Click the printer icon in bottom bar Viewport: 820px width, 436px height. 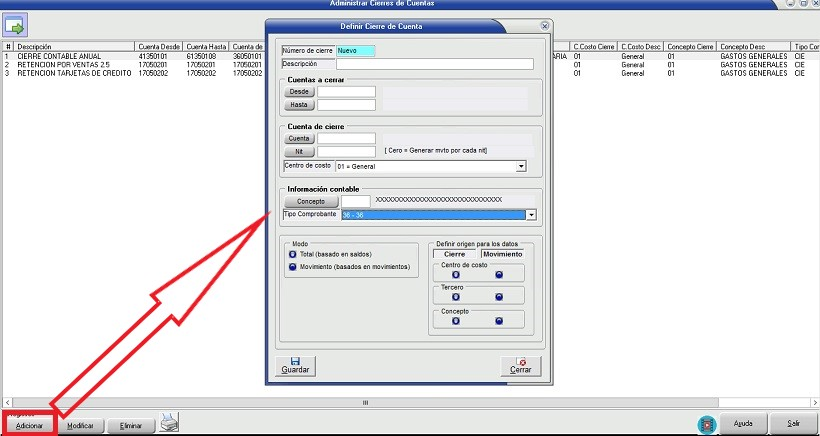170,424
